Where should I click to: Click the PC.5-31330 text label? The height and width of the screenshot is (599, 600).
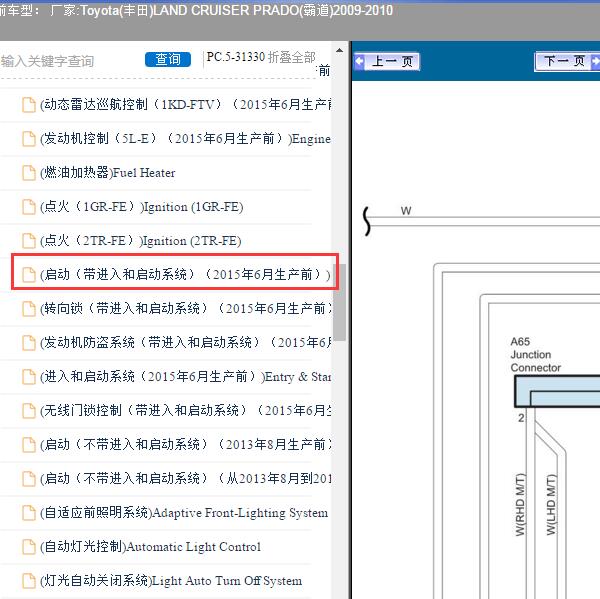[236, 57]
